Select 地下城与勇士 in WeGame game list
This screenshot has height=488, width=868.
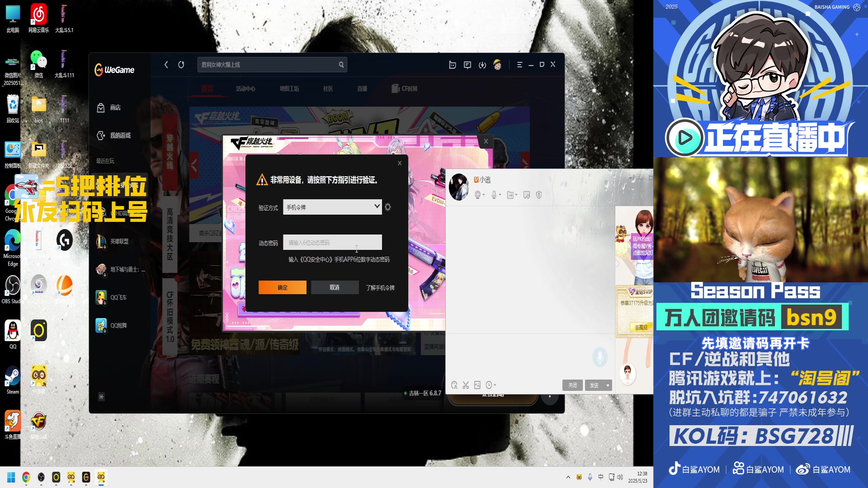[120, 269]
